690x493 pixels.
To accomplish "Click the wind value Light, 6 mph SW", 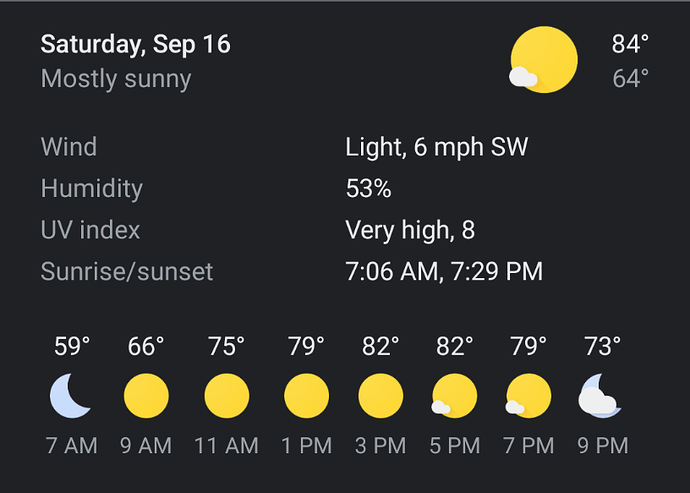I will pyautogui.click(x=436, y=148).
